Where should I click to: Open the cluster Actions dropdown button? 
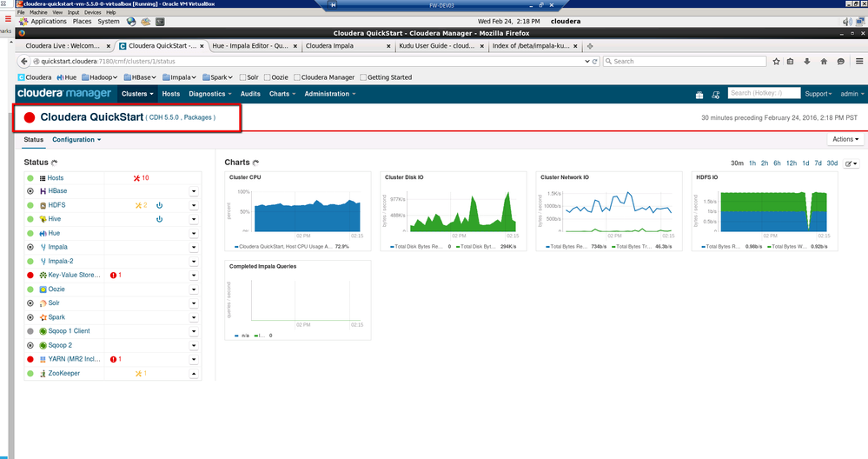[x=845, y=139]
